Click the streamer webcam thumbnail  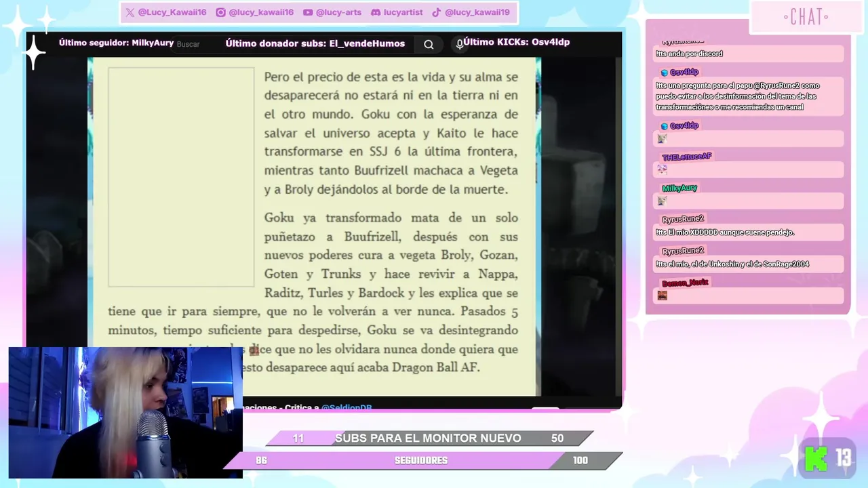[x=125, y=413]
